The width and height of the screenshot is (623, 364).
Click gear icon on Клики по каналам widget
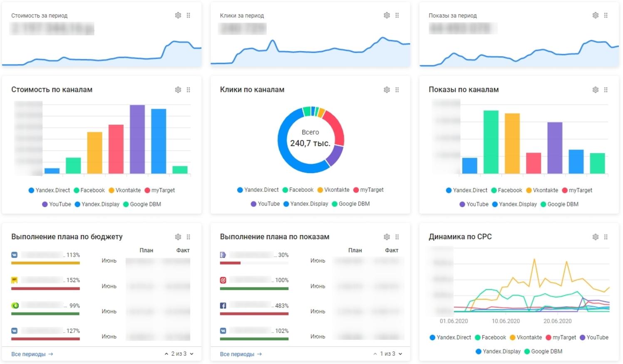click(x=387, y=89)
